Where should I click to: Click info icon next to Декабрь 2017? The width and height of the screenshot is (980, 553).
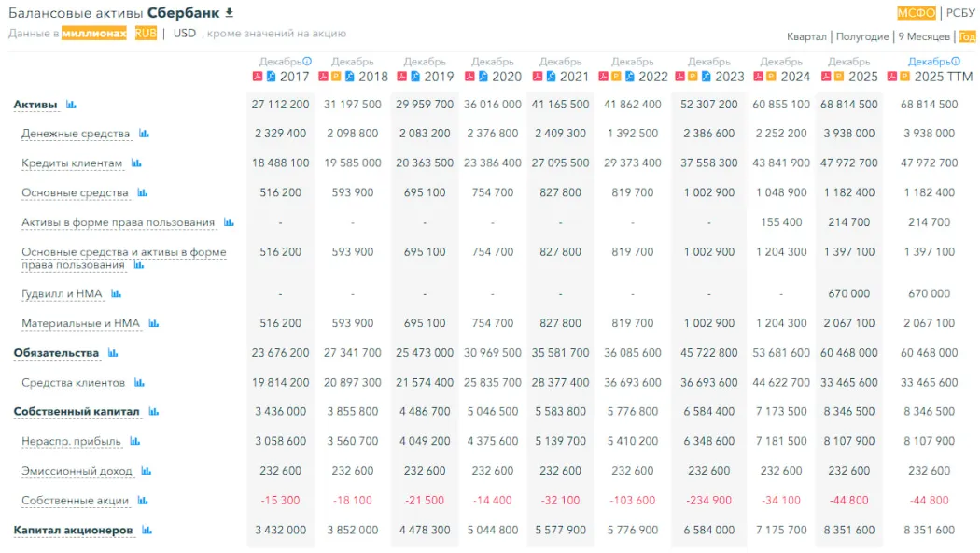click(x=307, y=62)
